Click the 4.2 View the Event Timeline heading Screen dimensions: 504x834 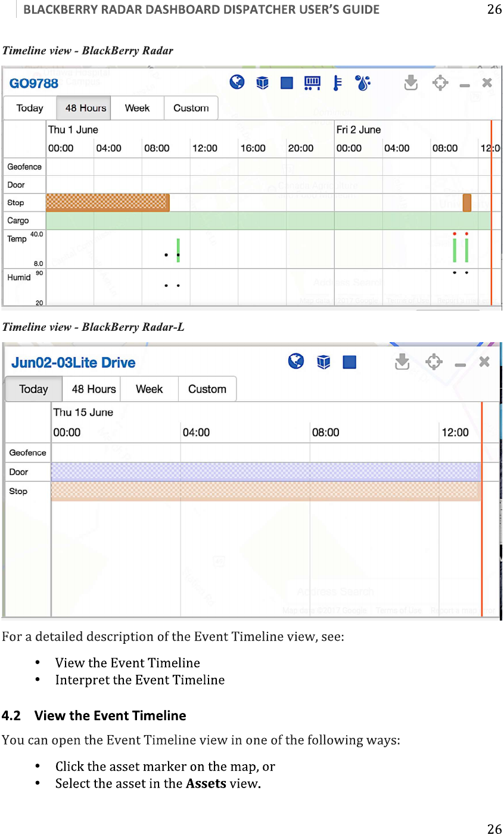pos(94,715)
